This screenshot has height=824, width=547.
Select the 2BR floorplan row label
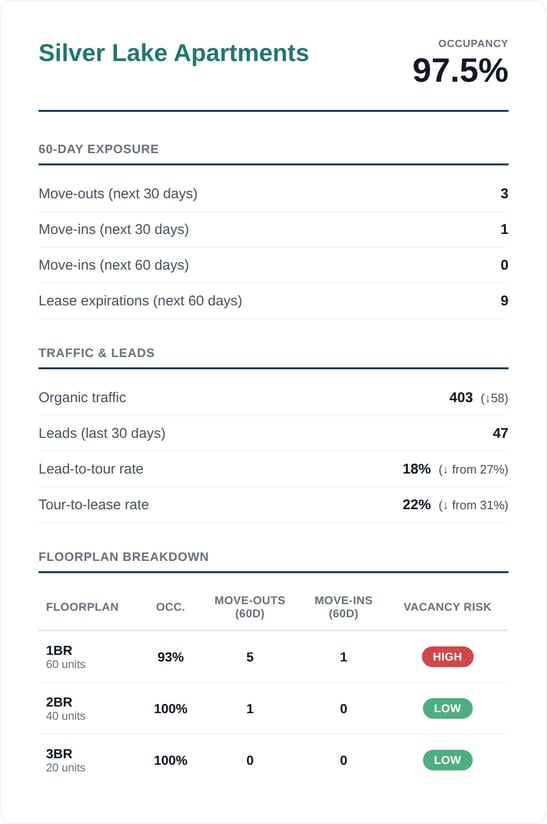tap(59, 702)
